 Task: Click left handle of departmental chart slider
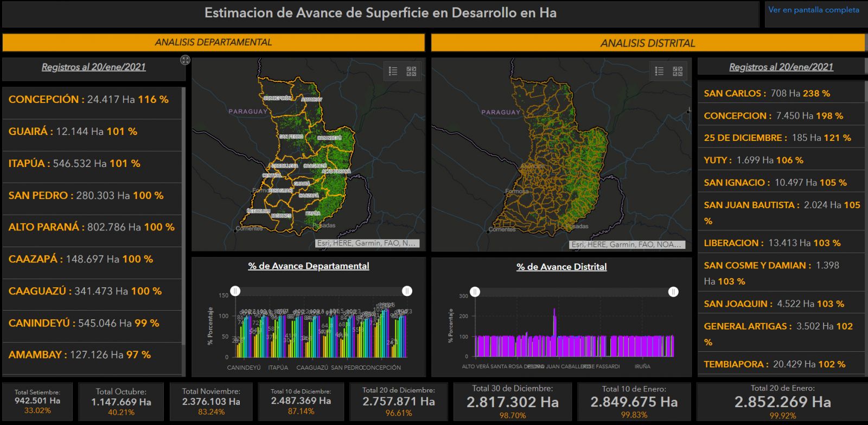pyautogui.click(x=235, y=291)
